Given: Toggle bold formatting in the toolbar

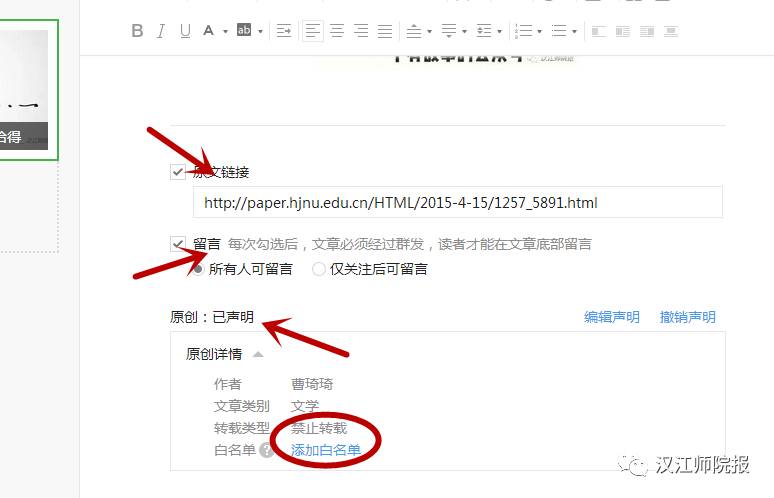Looking at the screenshot, I should pos(138,31).
